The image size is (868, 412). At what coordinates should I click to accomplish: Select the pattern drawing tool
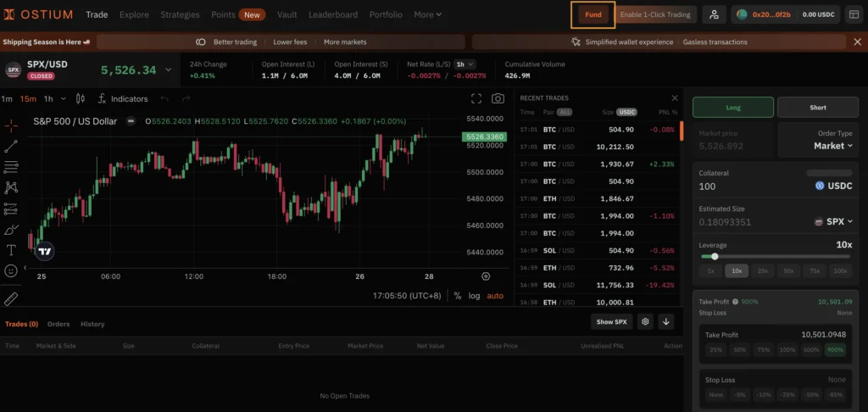[11, 187]
